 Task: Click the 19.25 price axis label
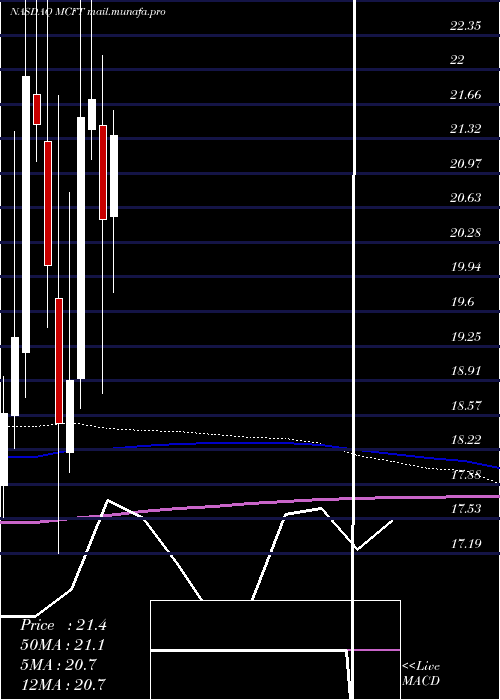click(466, 336)
